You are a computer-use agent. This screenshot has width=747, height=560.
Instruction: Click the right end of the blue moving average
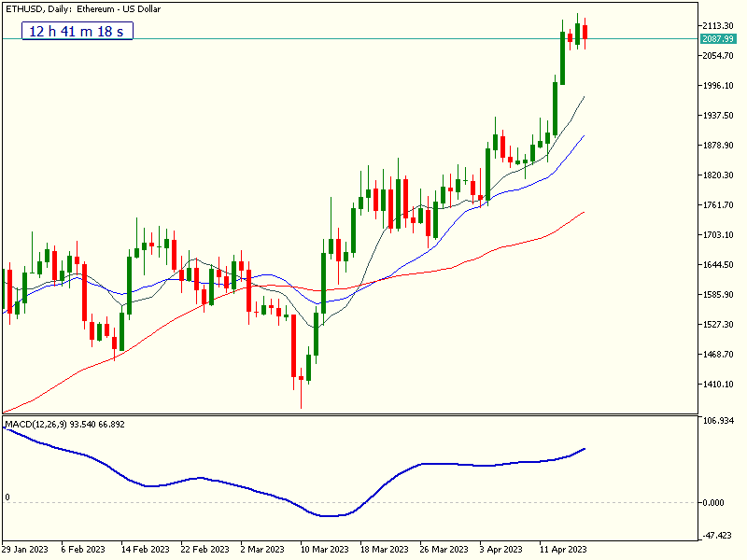click(x=584, y=136)
